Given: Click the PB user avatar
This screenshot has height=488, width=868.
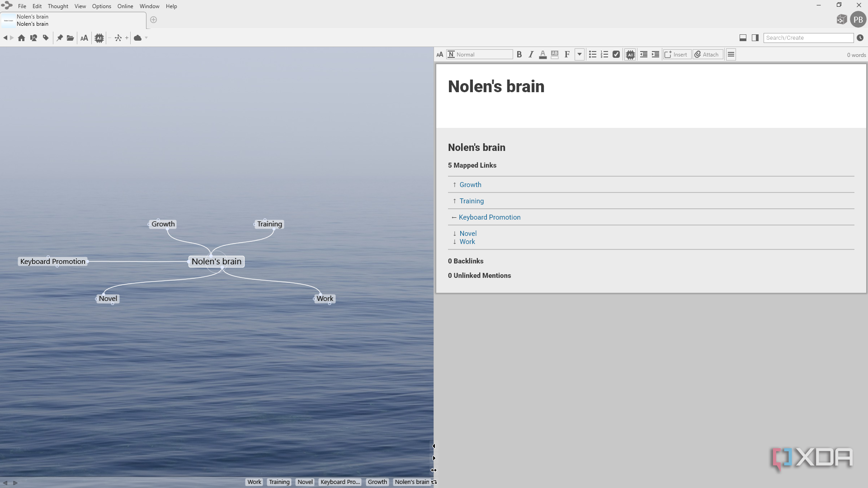Looking at the screenshot, I should point(858,20).
